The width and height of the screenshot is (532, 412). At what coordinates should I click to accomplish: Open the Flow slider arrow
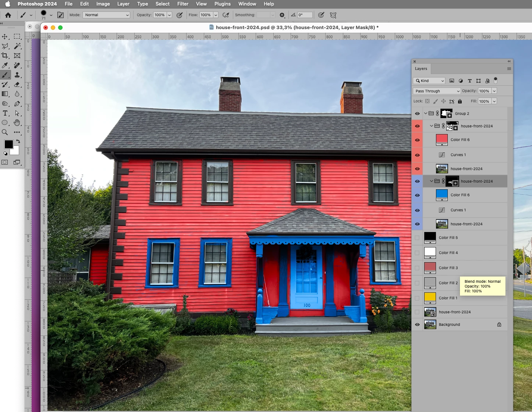coord(216,15)
